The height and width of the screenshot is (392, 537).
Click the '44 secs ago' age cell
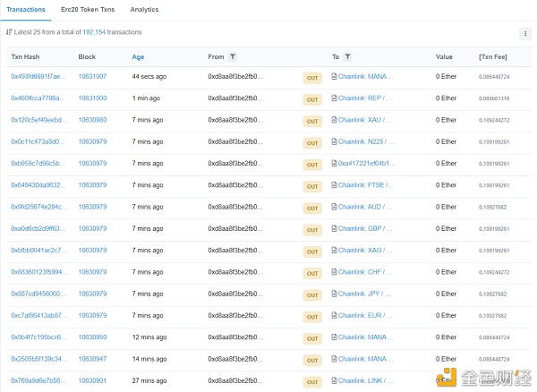click(x=149, y=77)
